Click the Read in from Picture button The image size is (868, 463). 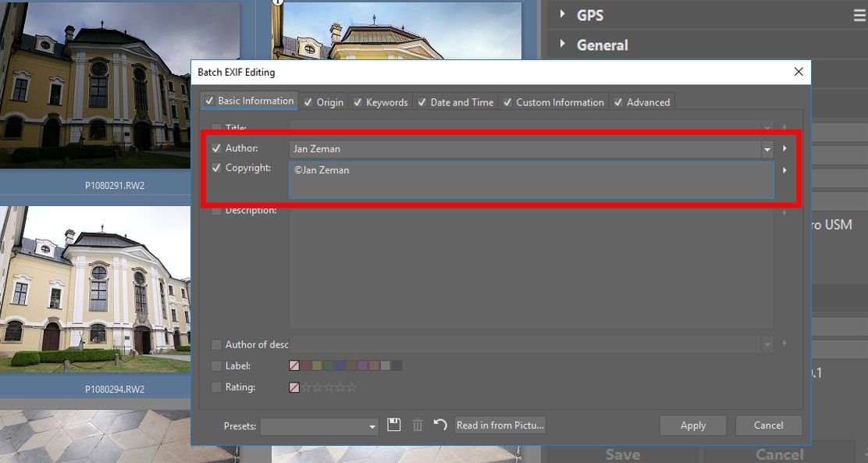point(500,425)
